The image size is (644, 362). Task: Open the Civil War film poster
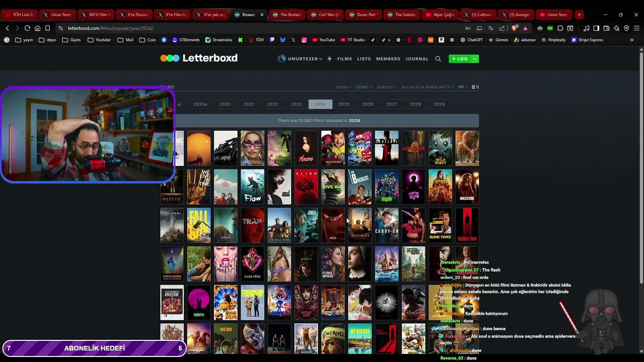333,187
